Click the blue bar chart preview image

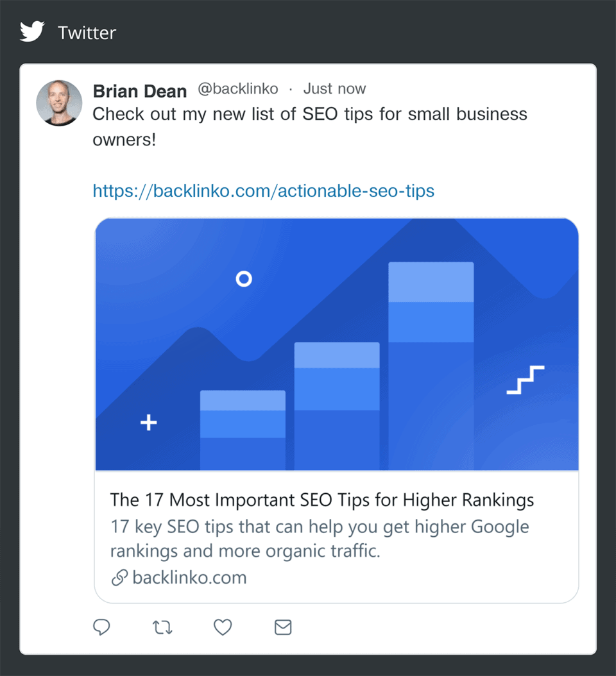coord(337,343)
